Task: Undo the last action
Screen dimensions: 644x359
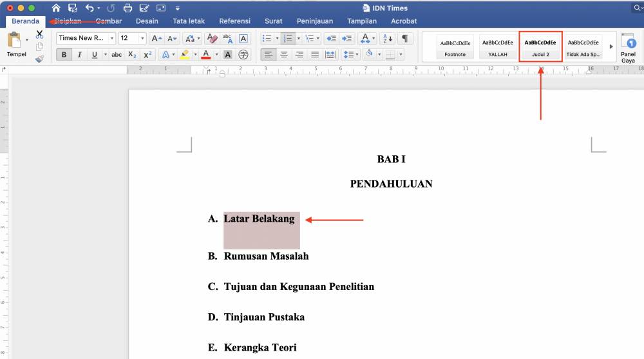Action: [x=89, y=8]
